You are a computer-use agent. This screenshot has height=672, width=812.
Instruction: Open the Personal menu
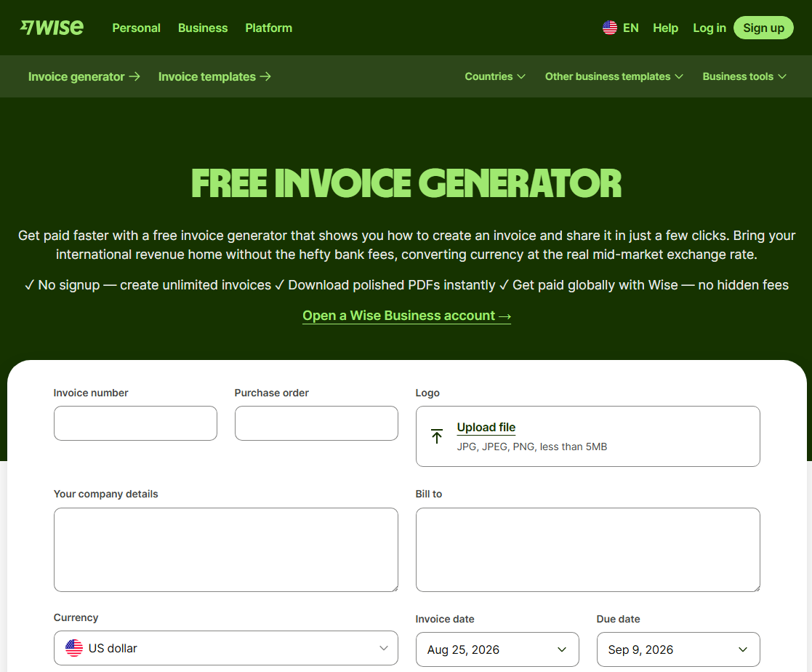(136, 28)
